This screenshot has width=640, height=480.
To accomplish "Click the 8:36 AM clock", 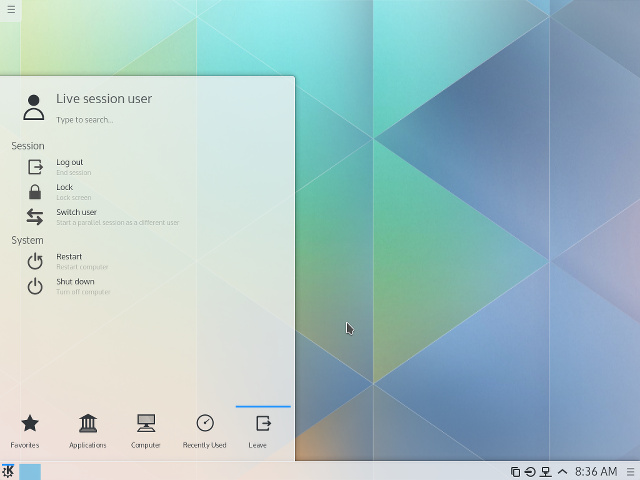I will (596, 472).
